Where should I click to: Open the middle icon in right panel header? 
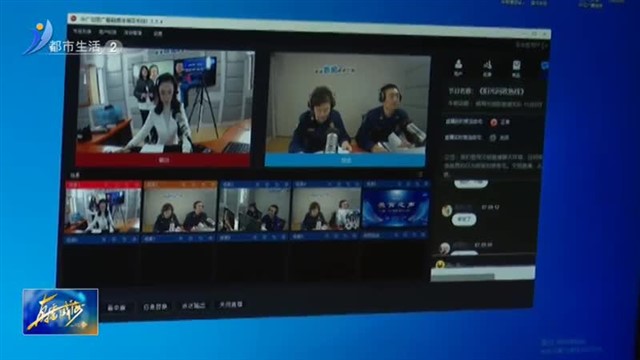tap(487, 68)
